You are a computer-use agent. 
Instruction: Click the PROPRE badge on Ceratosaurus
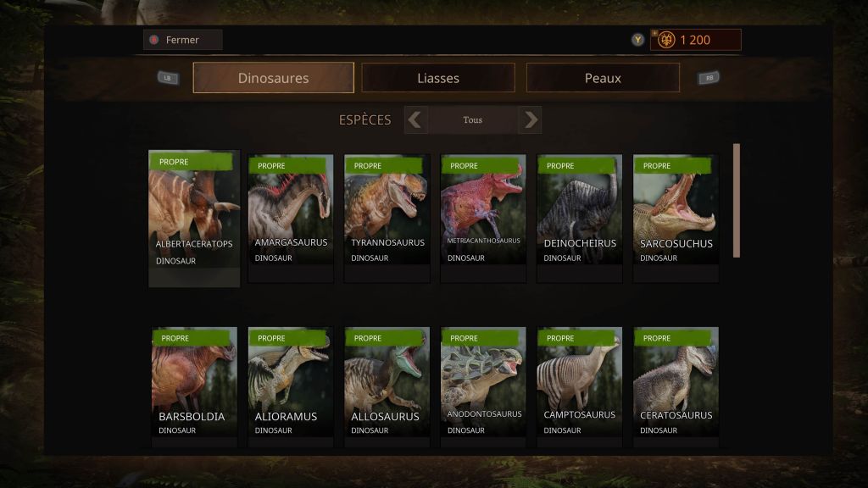point(672,338)
